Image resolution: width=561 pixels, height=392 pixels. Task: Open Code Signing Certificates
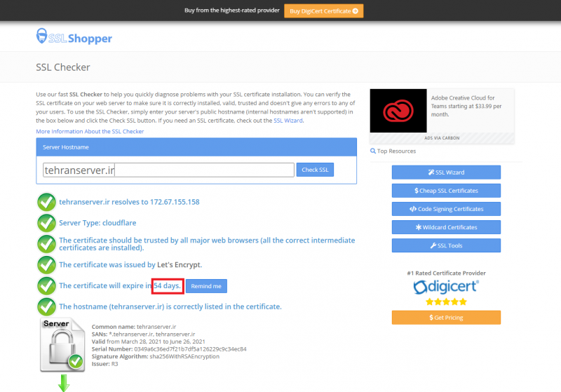click(446, 209)
